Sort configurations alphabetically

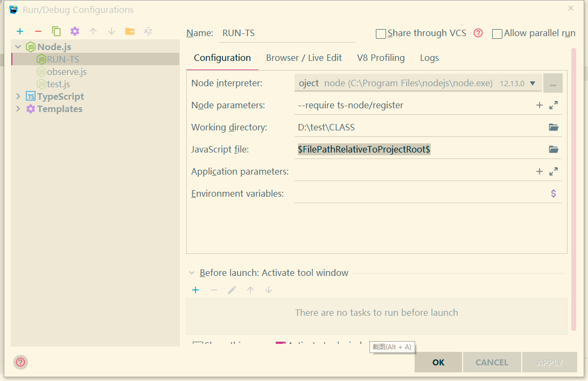tap(148, 31)
